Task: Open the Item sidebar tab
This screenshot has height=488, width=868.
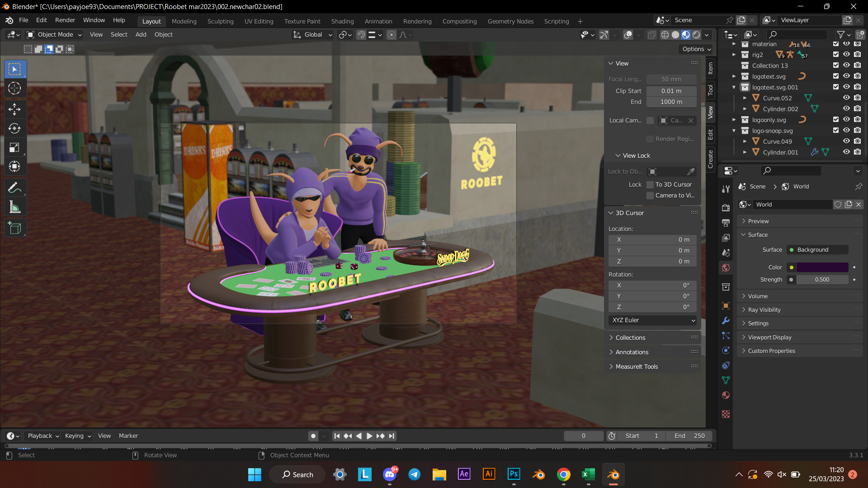Action: click(710, 68)
